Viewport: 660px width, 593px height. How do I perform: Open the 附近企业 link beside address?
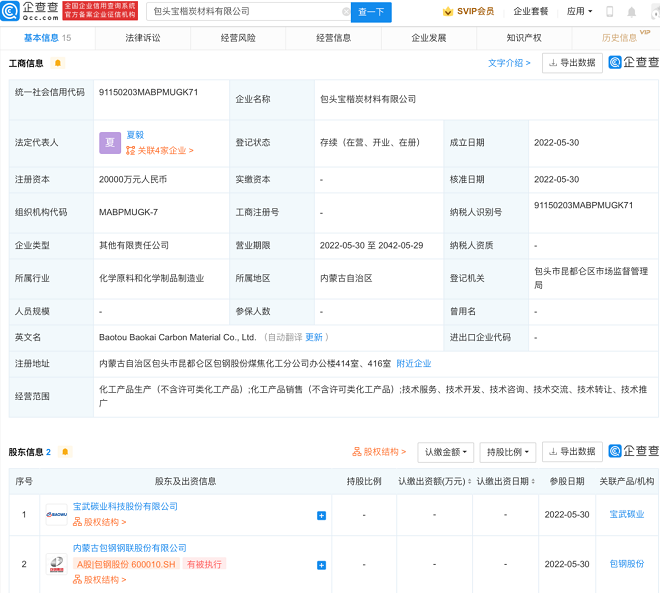[x=413, y=363]
